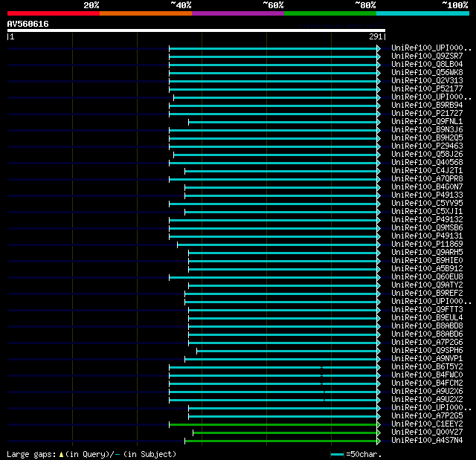Image resolution: width=476 pixels, height=460 pixels.
Task: Click the UniRef100_B9RB94 entry
Action: point(427,106)
